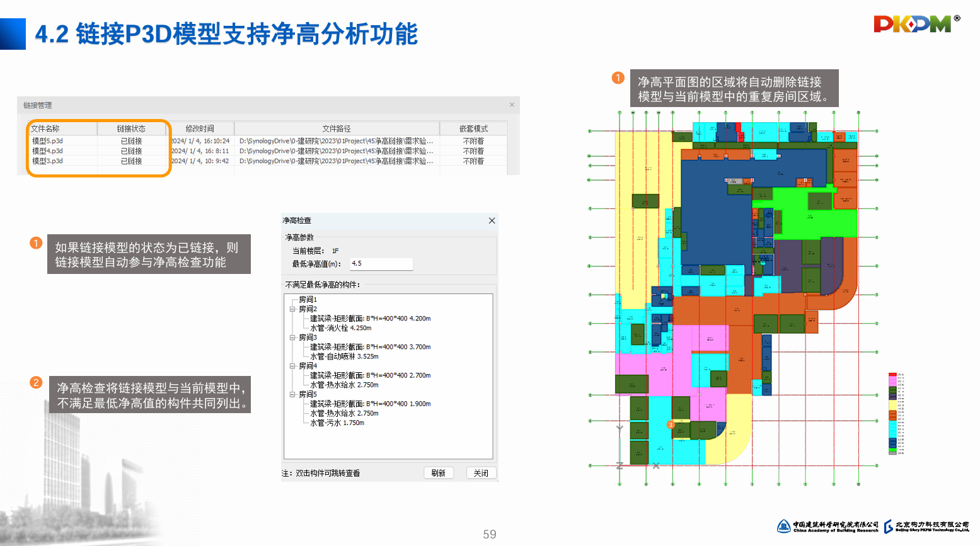Click the 当前楼层 value 1F
Screen dimensions: 980x546
pyautogui.click(x=335, y=251)
